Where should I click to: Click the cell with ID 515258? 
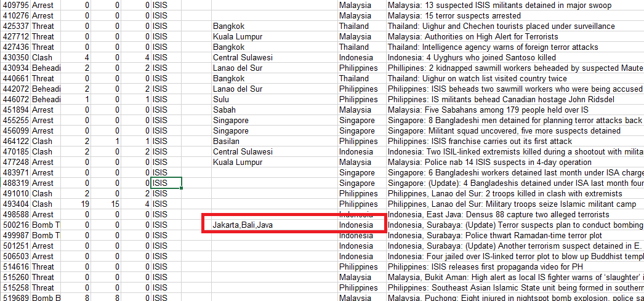point(15,288)
